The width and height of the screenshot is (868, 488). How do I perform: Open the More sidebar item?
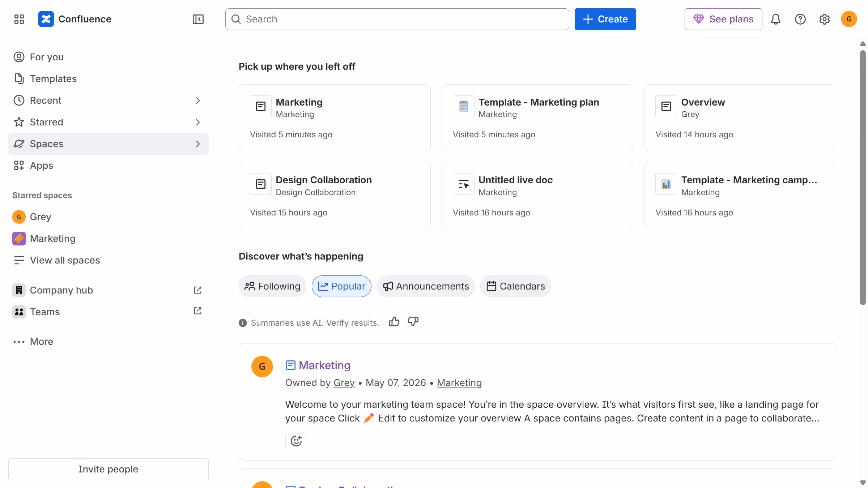click(109, 342)
